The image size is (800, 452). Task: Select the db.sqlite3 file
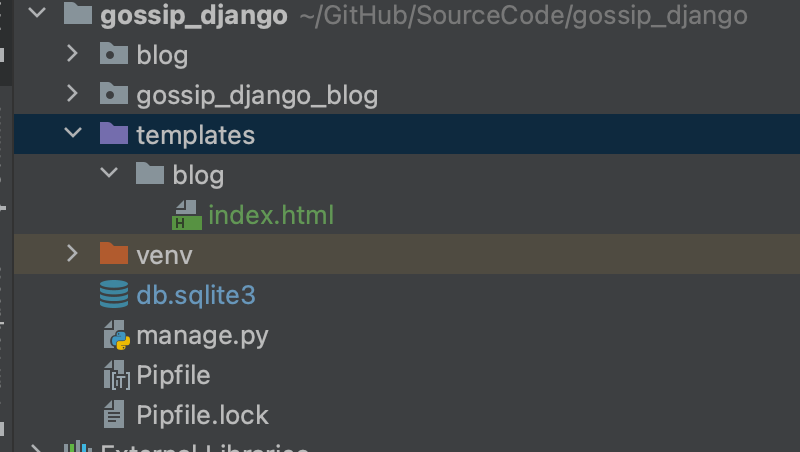point(196,295)
